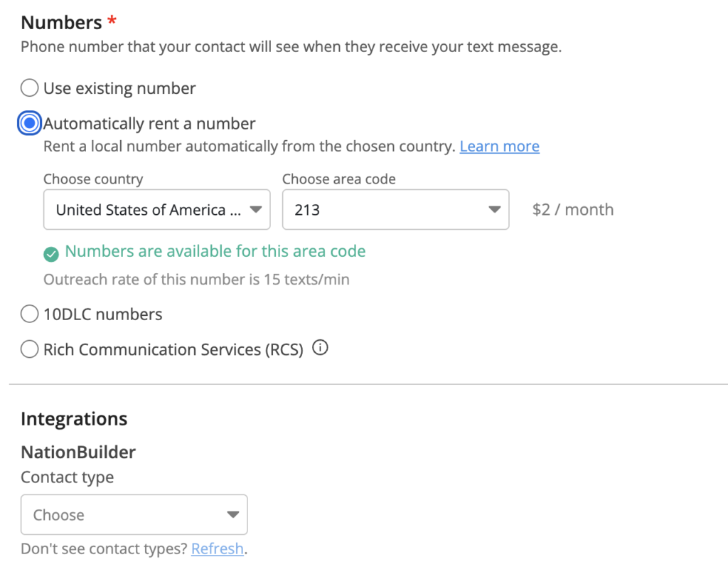Image resolution: width=728 pixels, height=567 pixels.
Task: Click the NationBuilder subheading
Action: coord(78,452)
